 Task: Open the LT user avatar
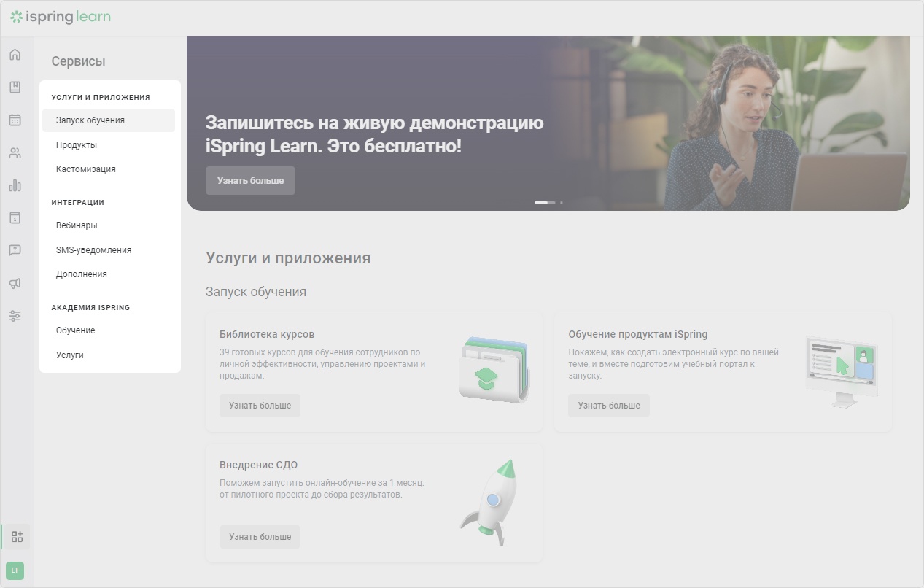coord(15,570)
